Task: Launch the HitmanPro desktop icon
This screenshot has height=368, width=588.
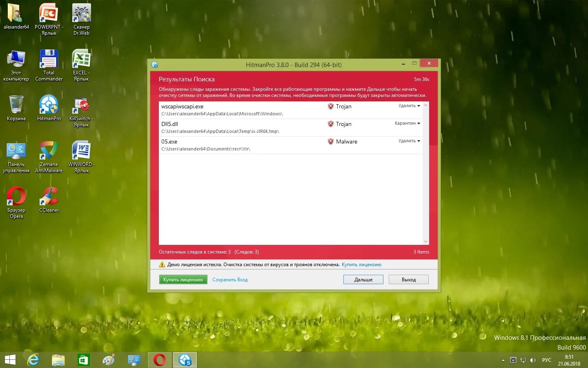Action: tap(49, 105)
